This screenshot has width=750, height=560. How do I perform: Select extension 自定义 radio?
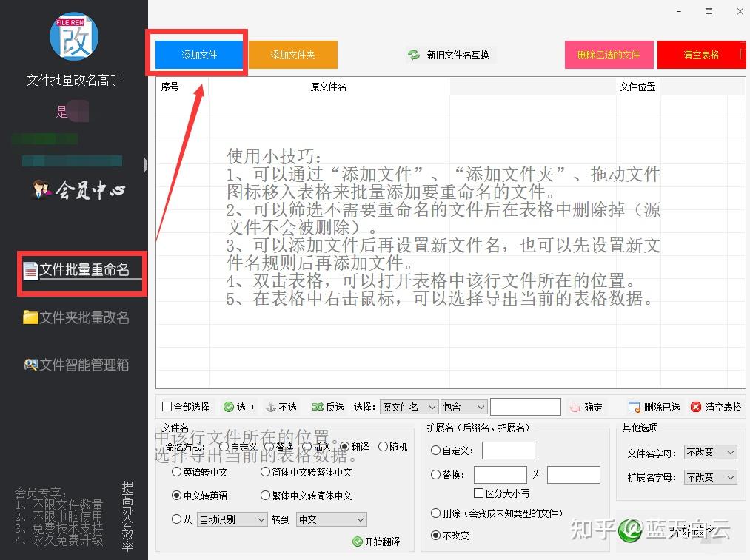point(435,450)
